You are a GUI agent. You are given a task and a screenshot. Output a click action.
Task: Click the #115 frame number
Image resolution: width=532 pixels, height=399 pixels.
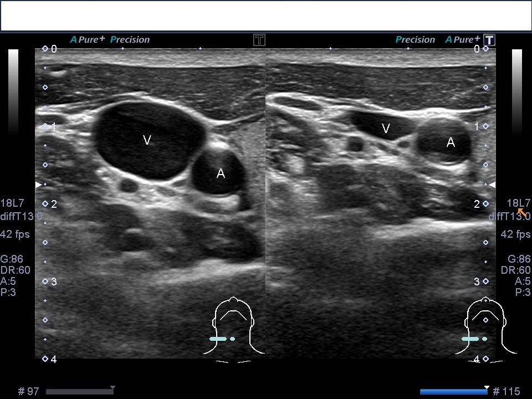pos(507,392)
